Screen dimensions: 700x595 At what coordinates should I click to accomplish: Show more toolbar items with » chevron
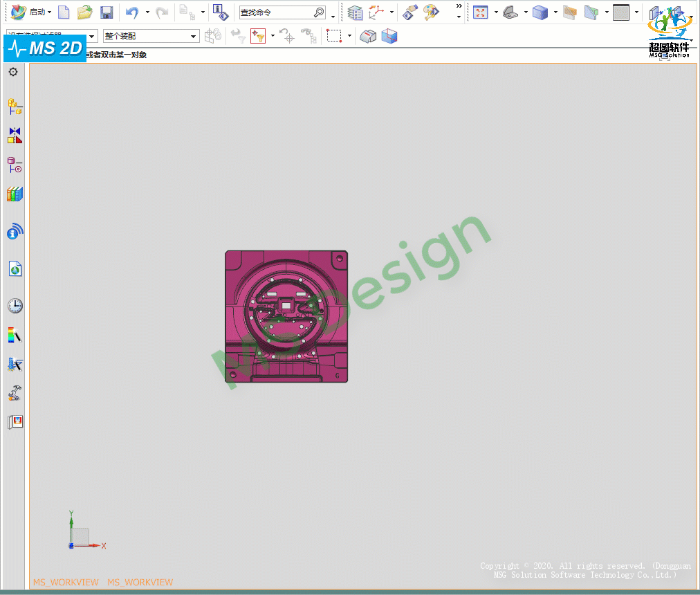tap(459, 6)
